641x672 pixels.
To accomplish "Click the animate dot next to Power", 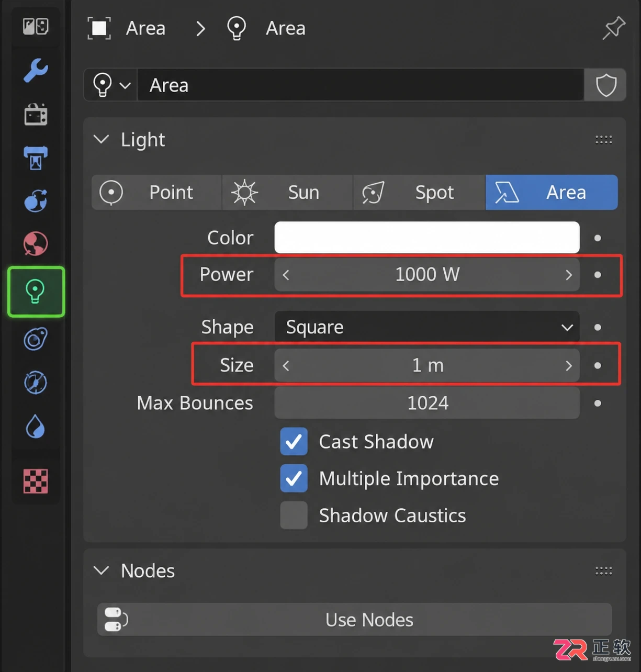I will click(x=598, y=275).
